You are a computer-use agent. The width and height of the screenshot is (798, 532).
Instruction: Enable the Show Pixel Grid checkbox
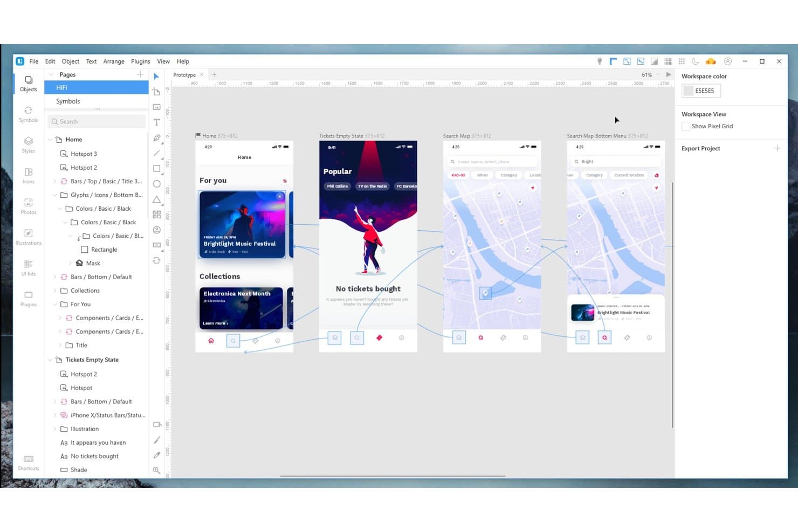pyautogui.click(x=686, y=126)
